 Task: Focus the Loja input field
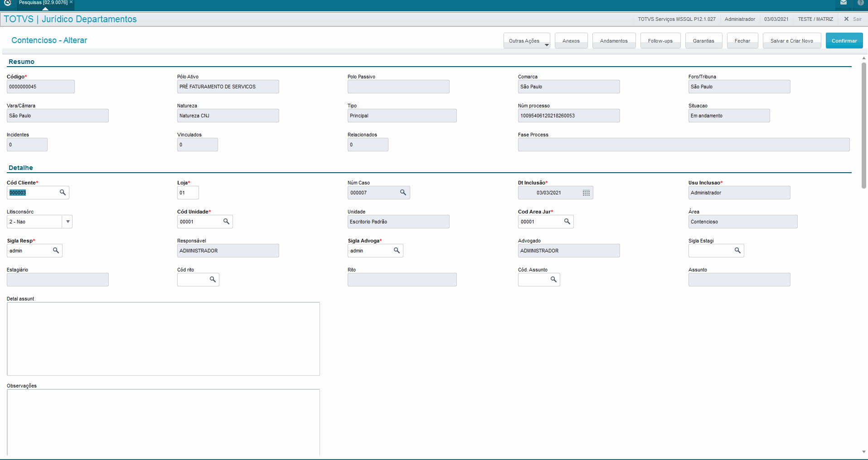point(188,193)
